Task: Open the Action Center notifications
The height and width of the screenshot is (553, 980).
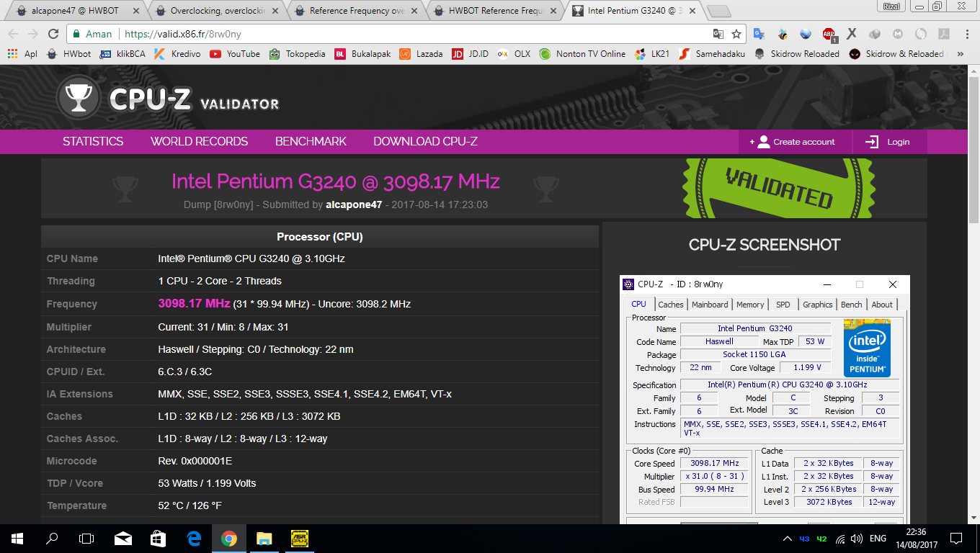Action: pyautogui.click(x=956, y=539)
